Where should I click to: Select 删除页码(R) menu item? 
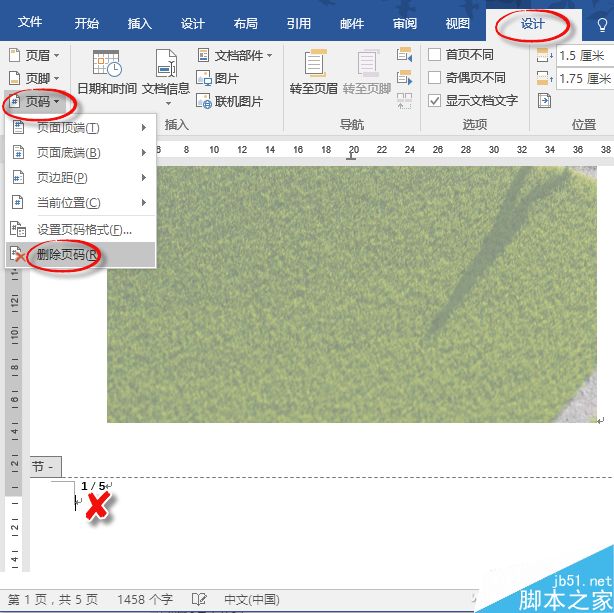coord(81,255)
